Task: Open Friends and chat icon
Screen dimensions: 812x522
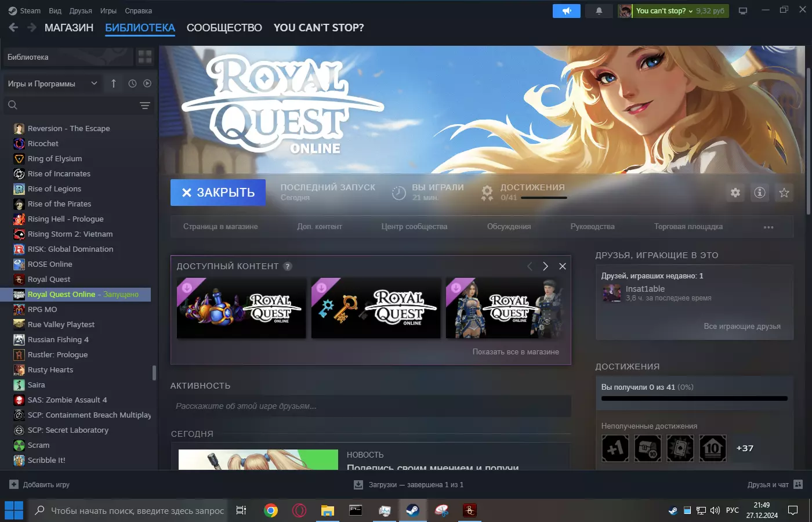Action: 798,484
